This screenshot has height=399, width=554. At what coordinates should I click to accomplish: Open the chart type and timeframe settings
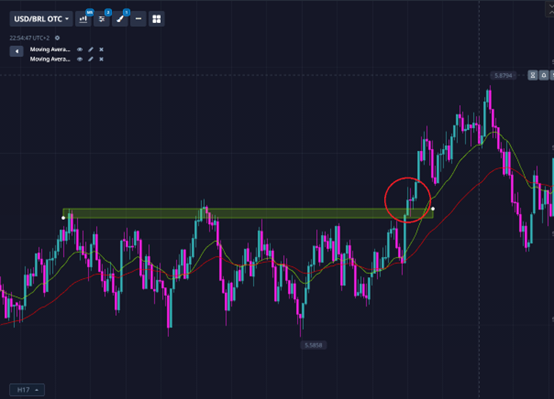coord(83,19)
